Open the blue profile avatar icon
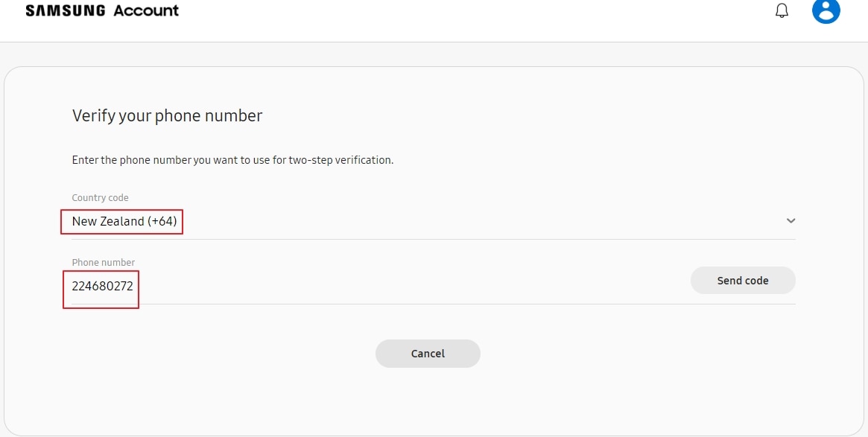868x437 pixels. pyautogui.click(x=826, y=10)
